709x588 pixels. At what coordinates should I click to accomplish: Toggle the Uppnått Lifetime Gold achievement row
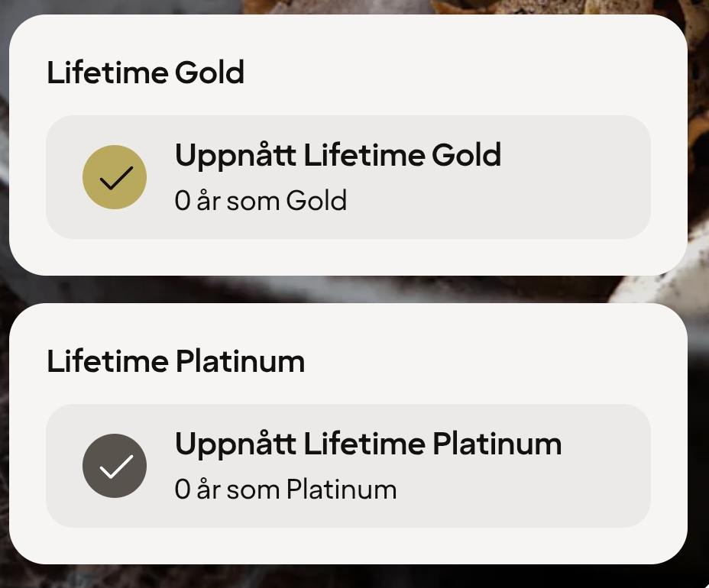[x=348, y=176]
